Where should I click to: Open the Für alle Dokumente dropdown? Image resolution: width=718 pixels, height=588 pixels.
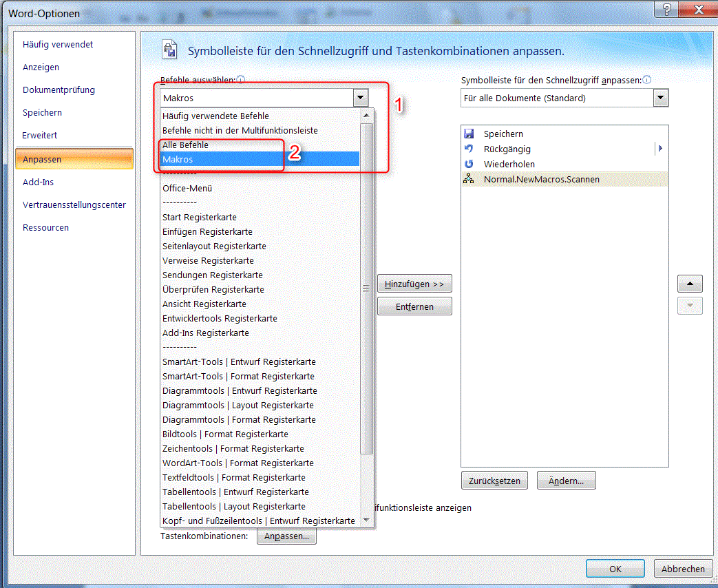coord(661,98)
